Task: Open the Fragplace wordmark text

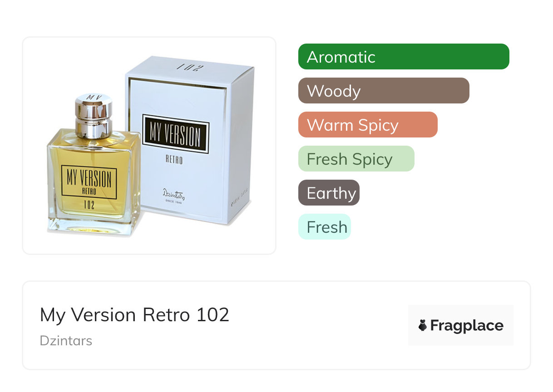Action: coord(467,325)
